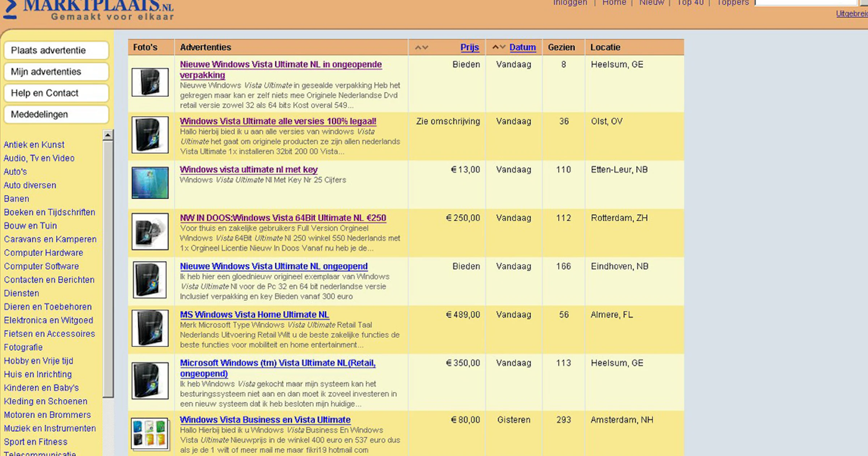The width and height of the screenshot is (868, 456).
Task: Click price '€ 250,00' cell
Action: pyautogui.click(x=463, y=218)
